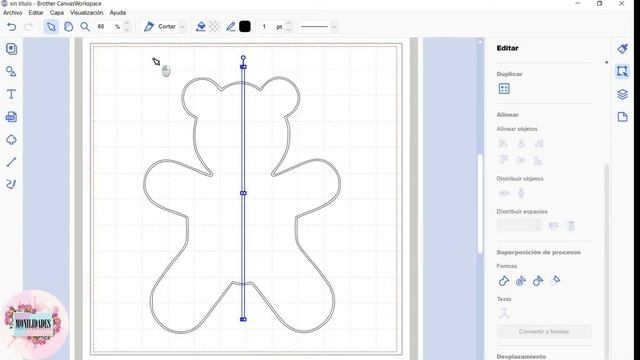Open the machine transfer tool in left sidebar

click(11, 117)
